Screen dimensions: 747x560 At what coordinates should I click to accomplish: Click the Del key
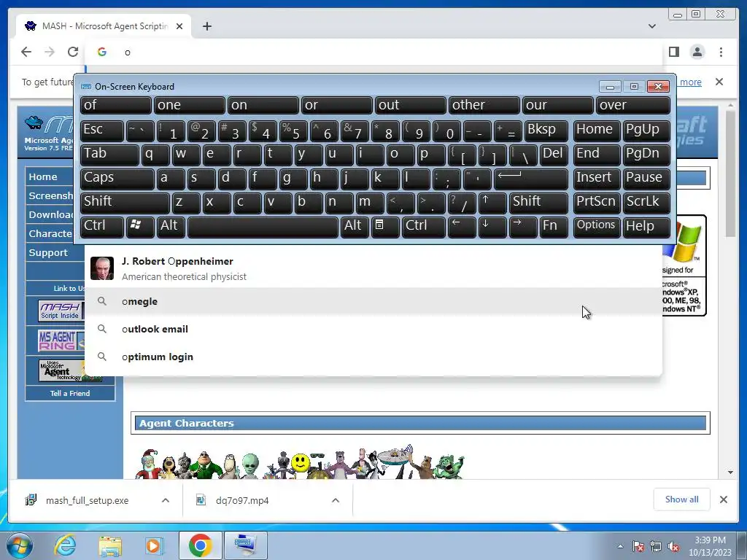[x=554, y=155]
